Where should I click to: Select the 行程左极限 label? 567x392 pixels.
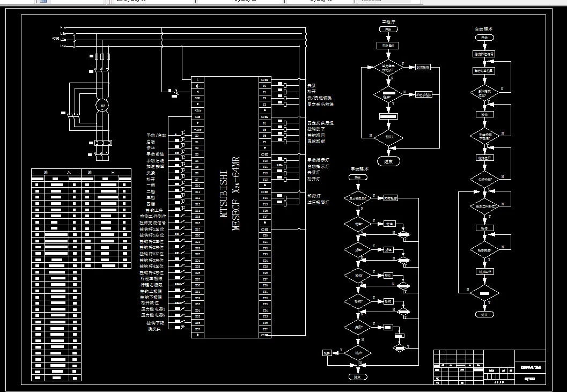point(151,279)
